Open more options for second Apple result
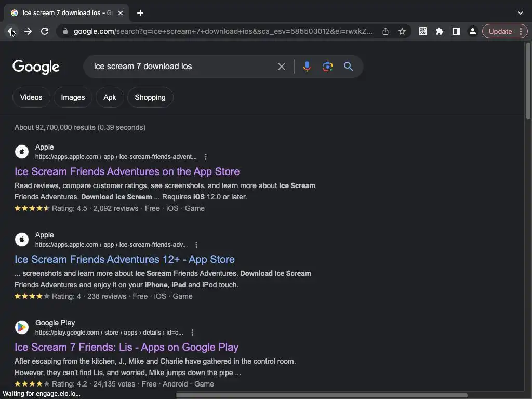The image size is (532, 399). (196, 245)
